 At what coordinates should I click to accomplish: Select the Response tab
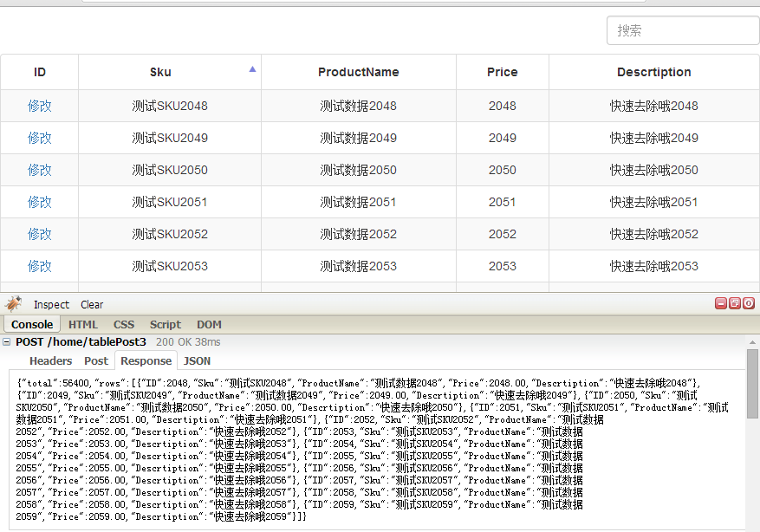tap(146, 361)
